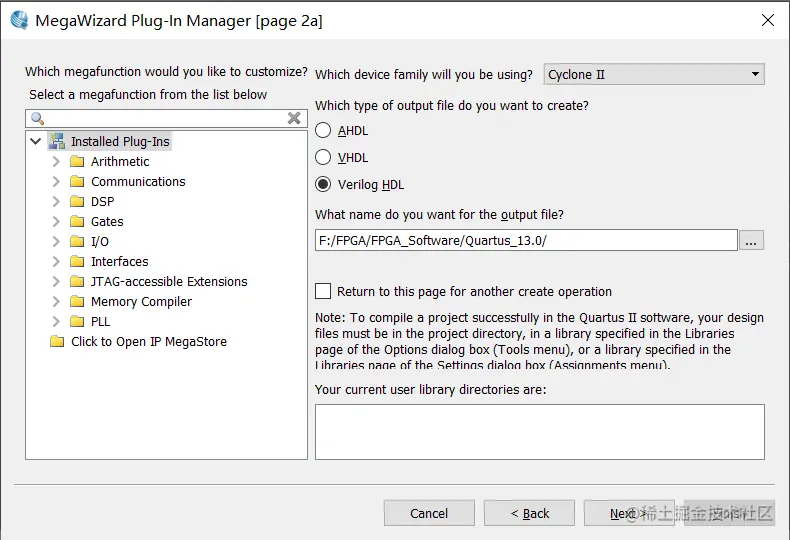Click the Cancel button

pyautogui.click(x=429, y=513)
